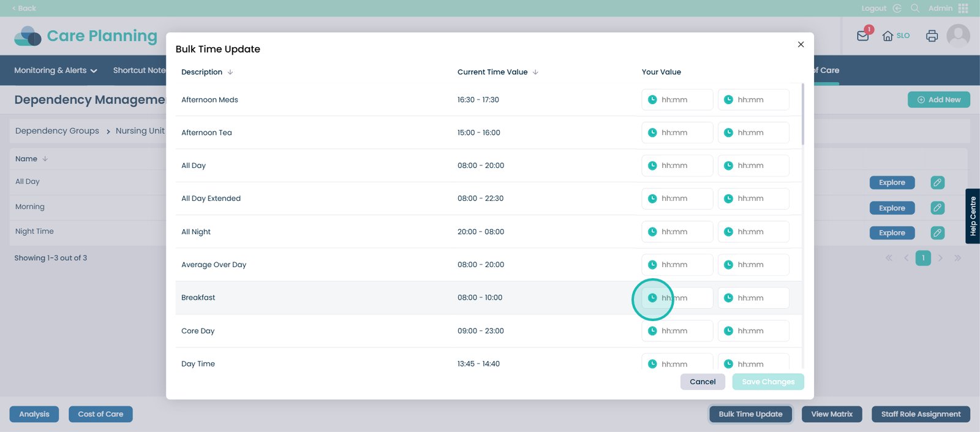This screenshot has width=980, height=432.
Task: Click the search magnifier icon
Action: click(x=915, y=8)
